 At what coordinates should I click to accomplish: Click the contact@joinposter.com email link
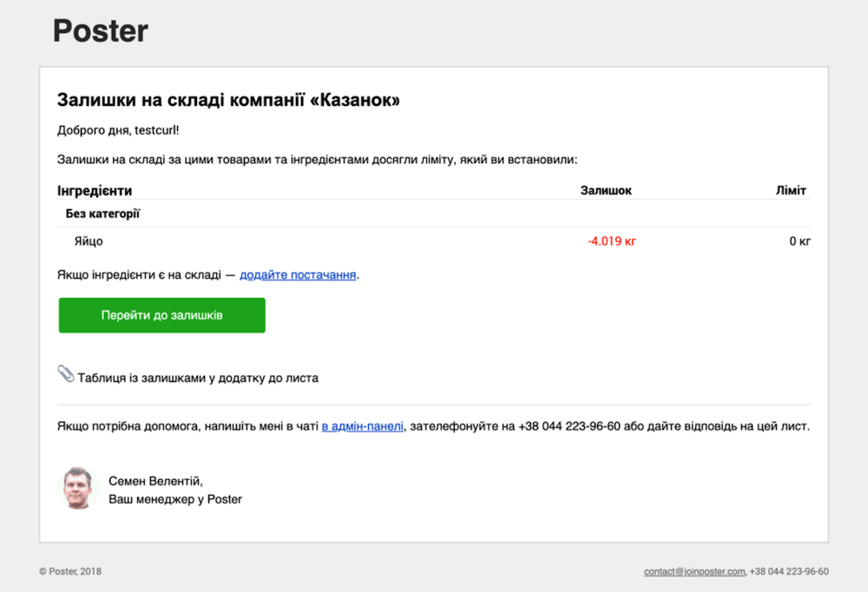694,571
